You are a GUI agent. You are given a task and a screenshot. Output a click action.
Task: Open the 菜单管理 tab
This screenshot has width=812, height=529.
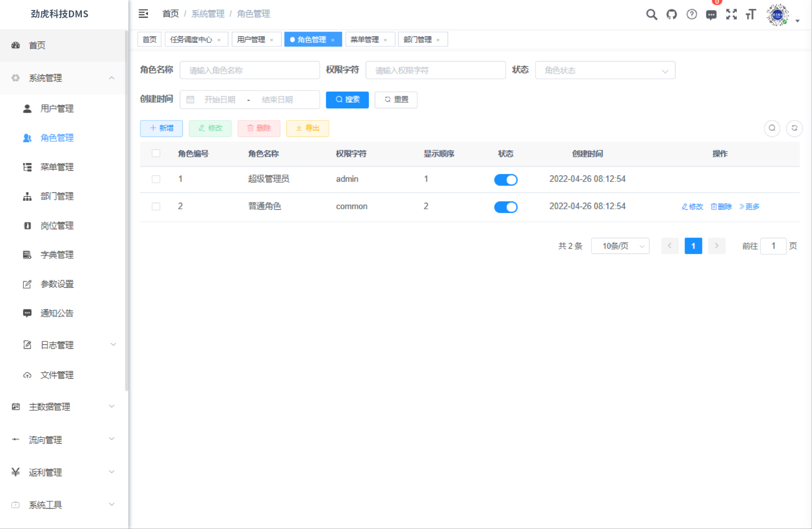click(x=366, y=39)
